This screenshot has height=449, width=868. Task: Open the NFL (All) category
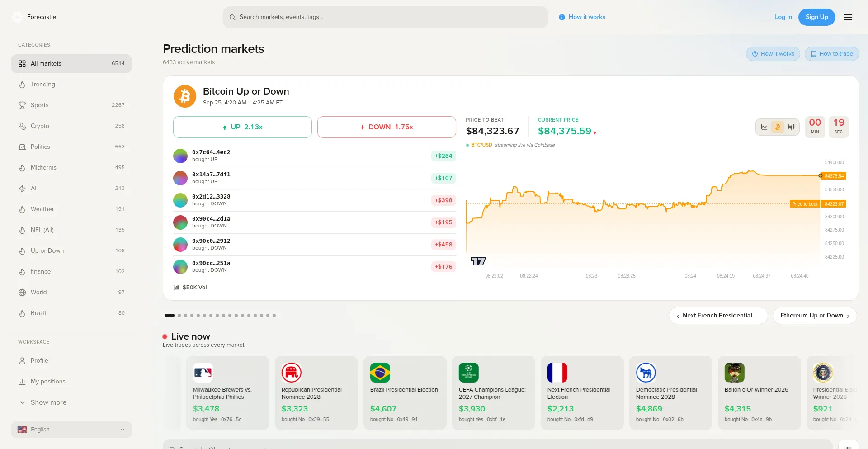(x=71, y=230)
